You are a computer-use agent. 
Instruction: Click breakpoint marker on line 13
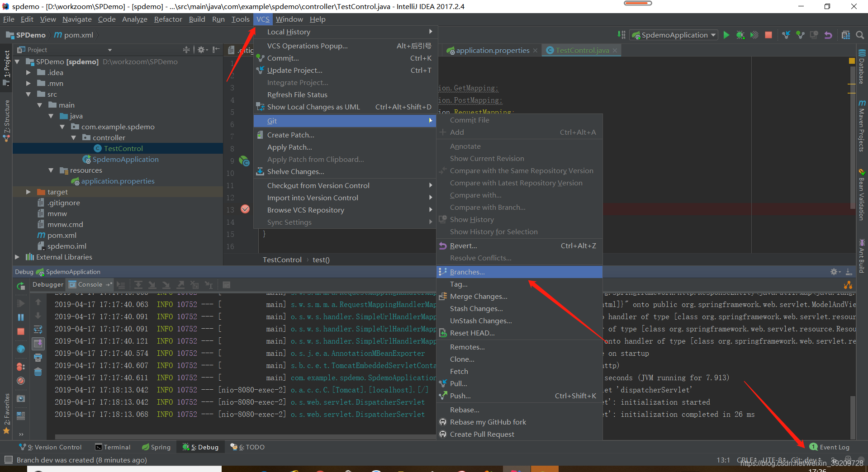(245, 209)
